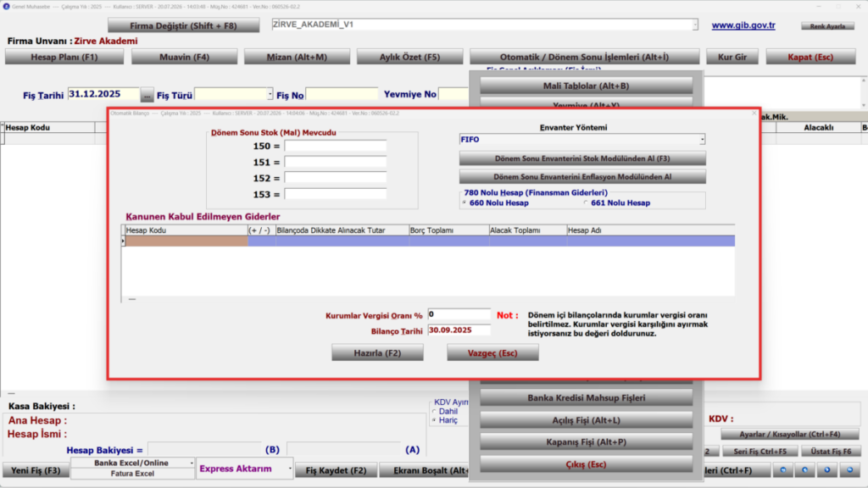This screenshot has height=488, width=868.
Task: Click the 150 stock amount field
Action: coord(336,146)
